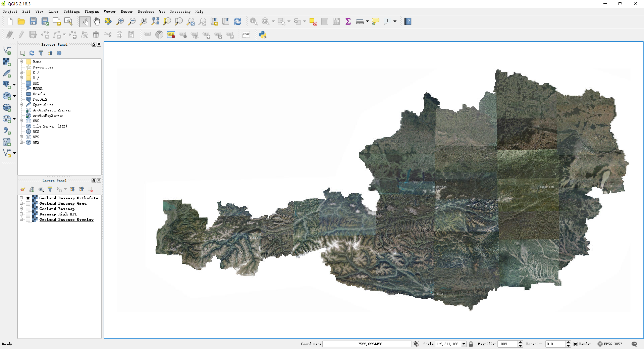
Task: Click the Add Raster Layer sidebar icon
Action: pyautogui.click(x=7, y=62)
